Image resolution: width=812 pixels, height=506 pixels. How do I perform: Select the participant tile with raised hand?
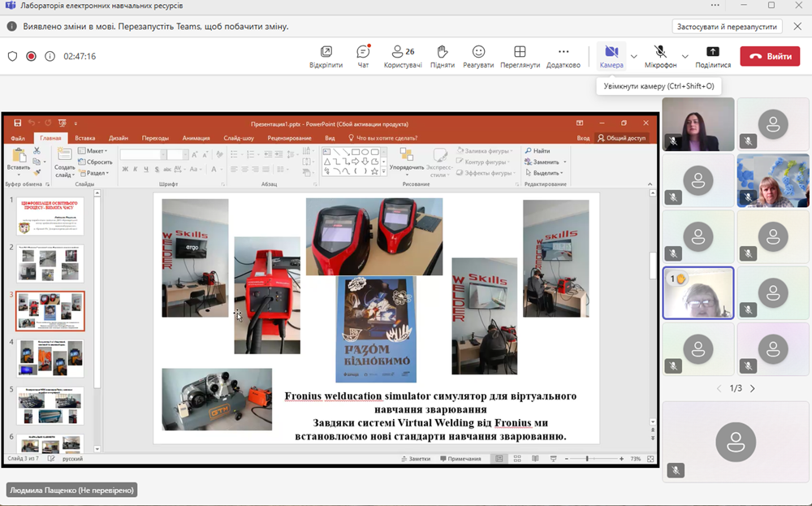coord(698,292)
